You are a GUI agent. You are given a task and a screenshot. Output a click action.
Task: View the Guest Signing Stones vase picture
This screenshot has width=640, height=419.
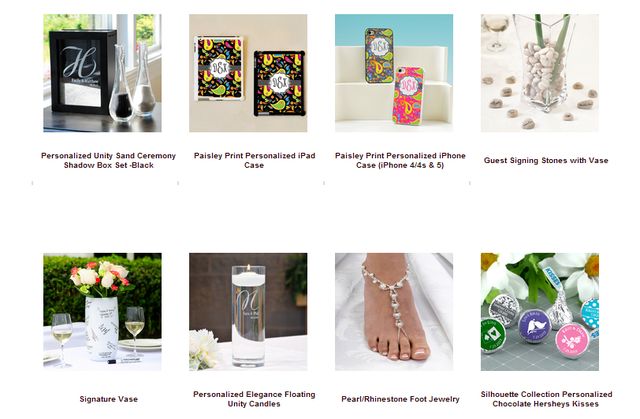(x=540, y=73)
